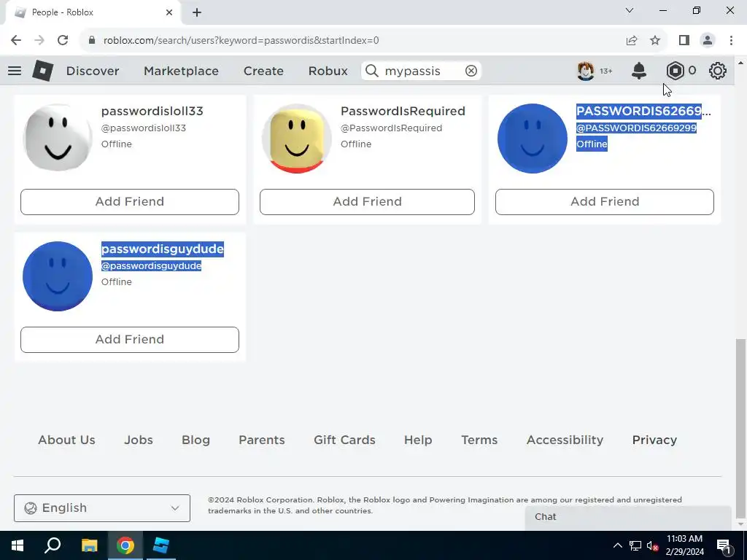Click the page vertical scrollbar thumb
Screen dimensions: 747x560
(740, 429)
